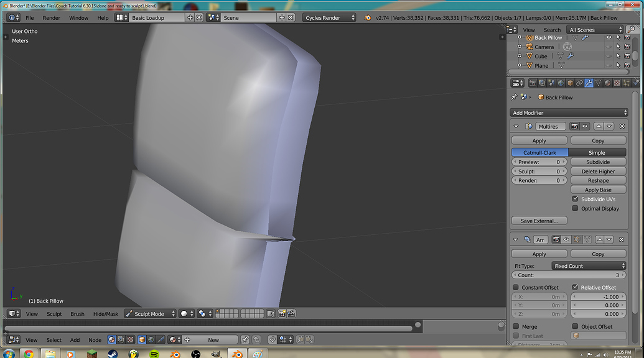Collapse the Multires modifier panel triangle

pos(516,126)
